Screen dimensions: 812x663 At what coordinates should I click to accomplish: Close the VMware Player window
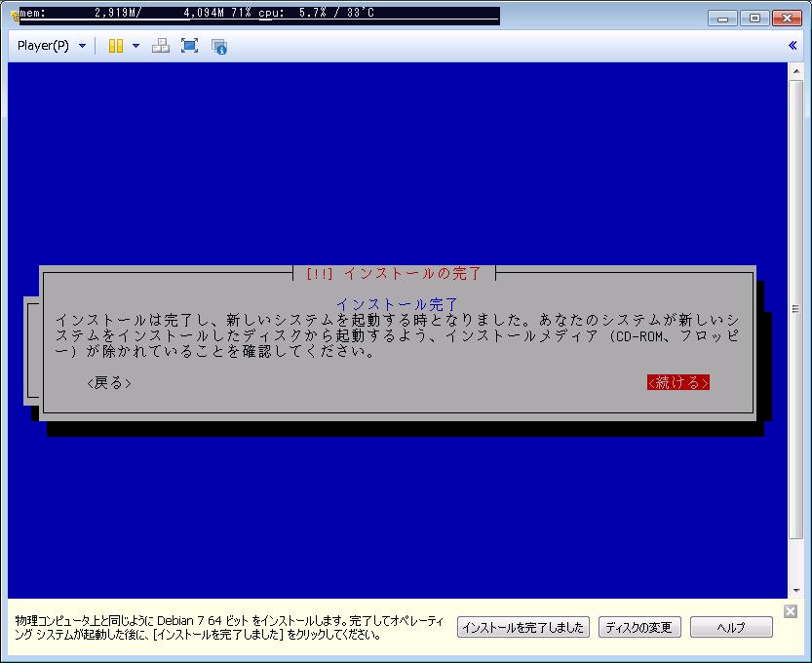pyautogui.click(x=787, y=19)
